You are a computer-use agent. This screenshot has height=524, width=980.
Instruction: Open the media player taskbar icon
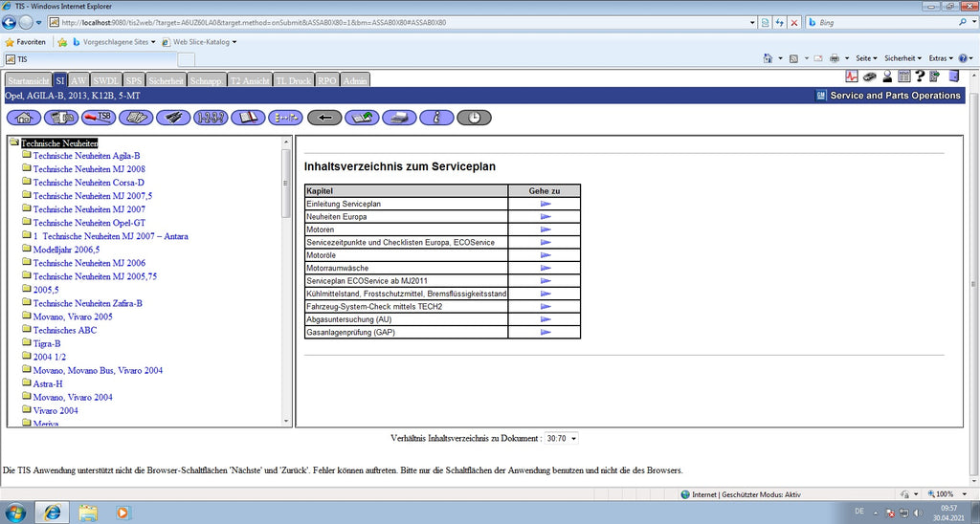(x=123, y=513)
